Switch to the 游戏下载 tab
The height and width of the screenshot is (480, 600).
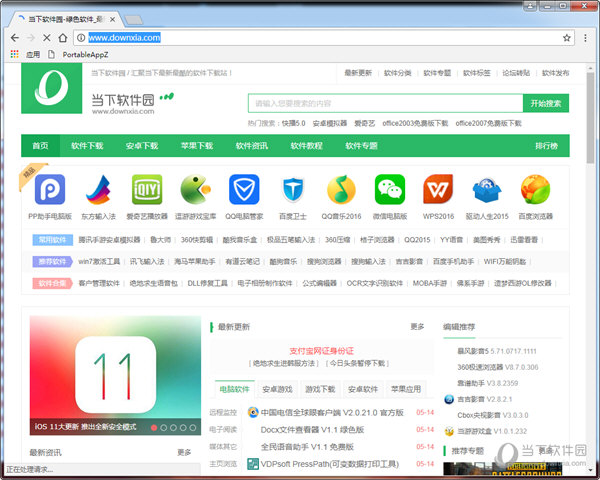[320, 389]
